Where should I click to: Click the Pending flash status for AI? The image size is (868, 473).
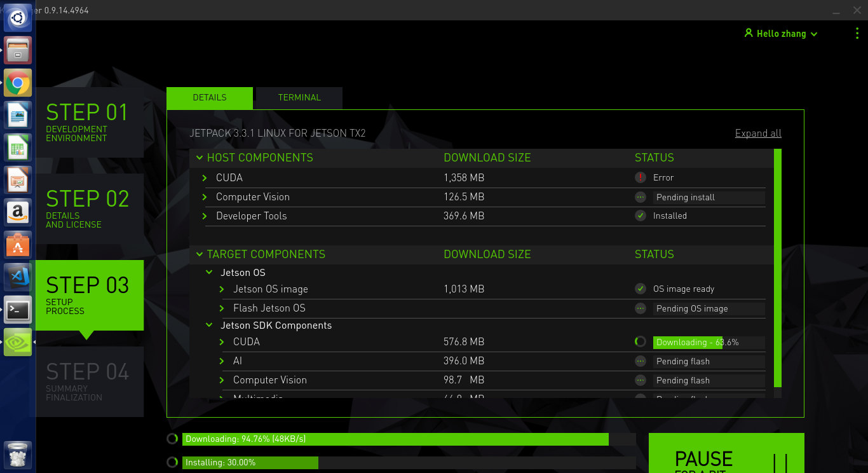(709, 361)
